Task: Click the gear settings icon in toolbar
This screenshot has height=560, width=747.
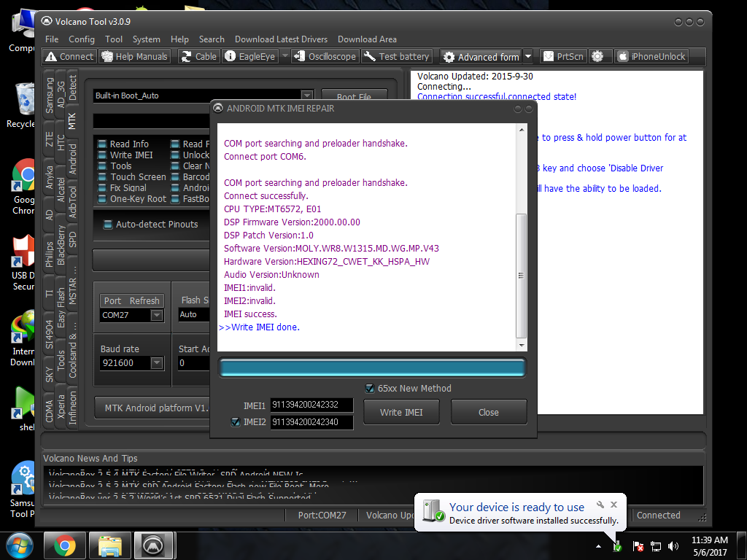Action: click(x=598, y=57)
